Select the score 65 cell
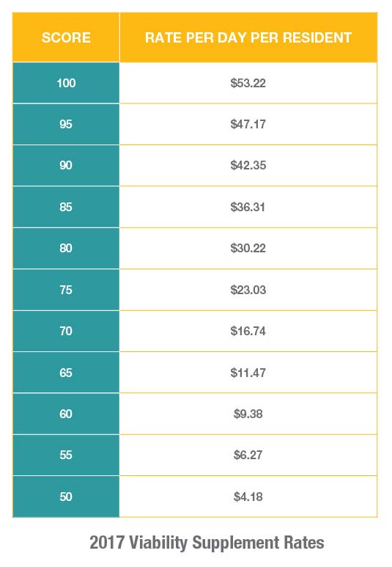 [x=66, y=373]
